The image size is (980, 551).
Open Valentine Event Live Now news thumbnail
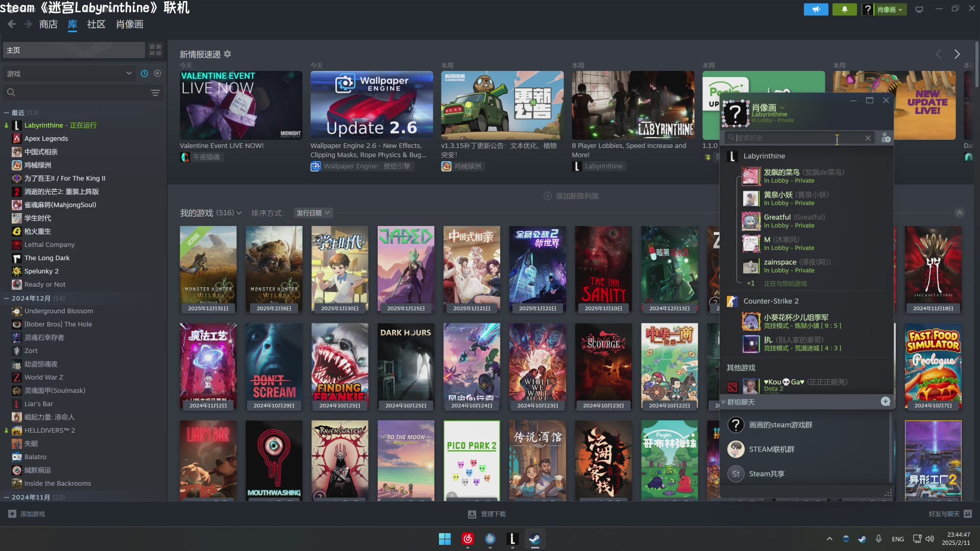pos(241,105)
